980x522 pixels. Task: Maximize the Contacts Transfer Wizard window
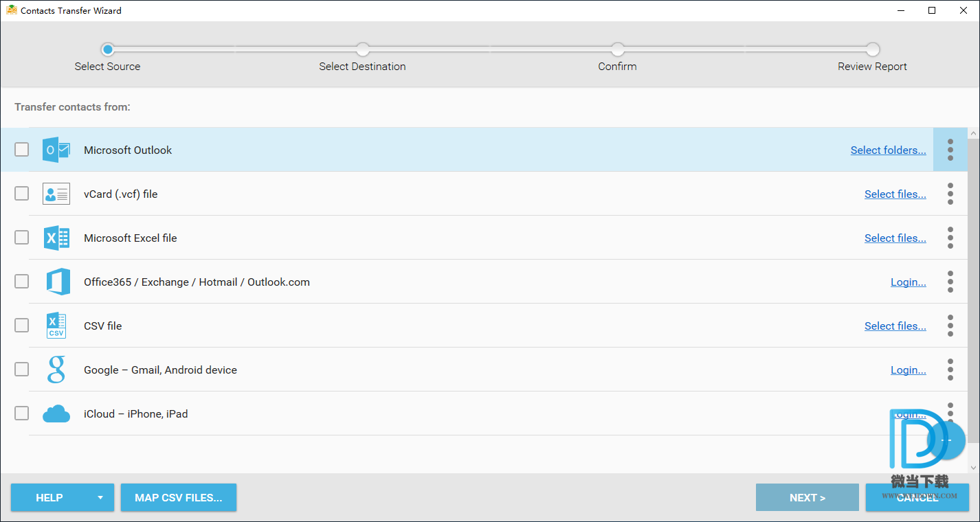932,10
